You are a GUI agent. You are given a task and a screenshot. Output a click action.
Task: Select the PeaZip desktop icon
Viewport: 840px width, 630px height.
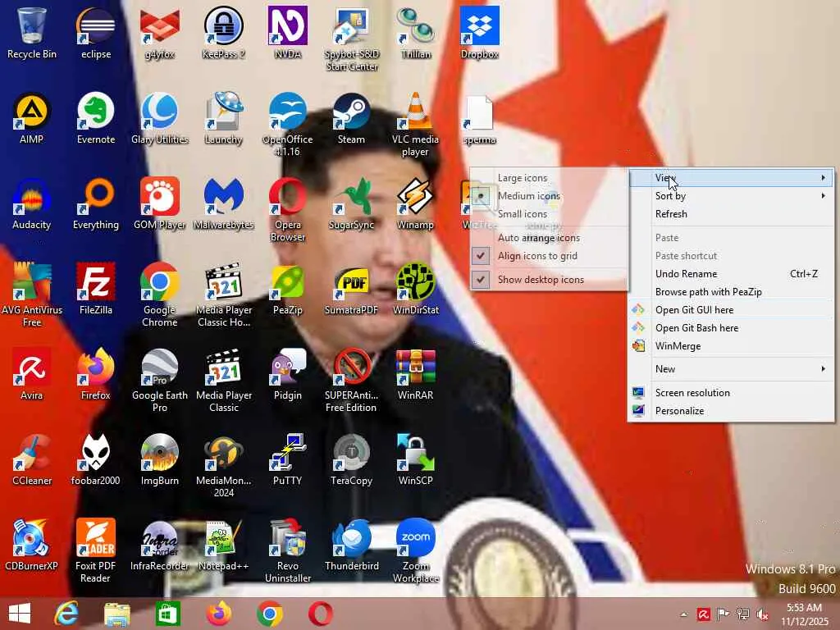[x=288, y=289]
